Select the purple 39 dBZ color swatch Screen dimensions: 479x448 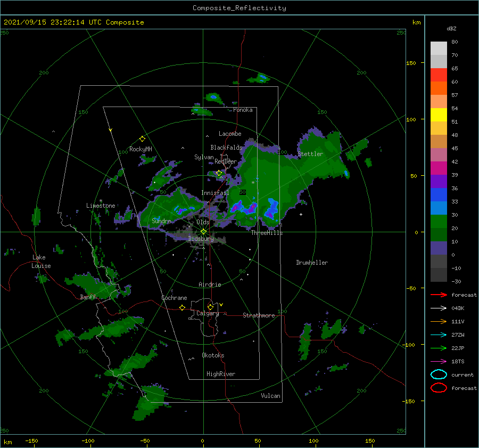439,182
